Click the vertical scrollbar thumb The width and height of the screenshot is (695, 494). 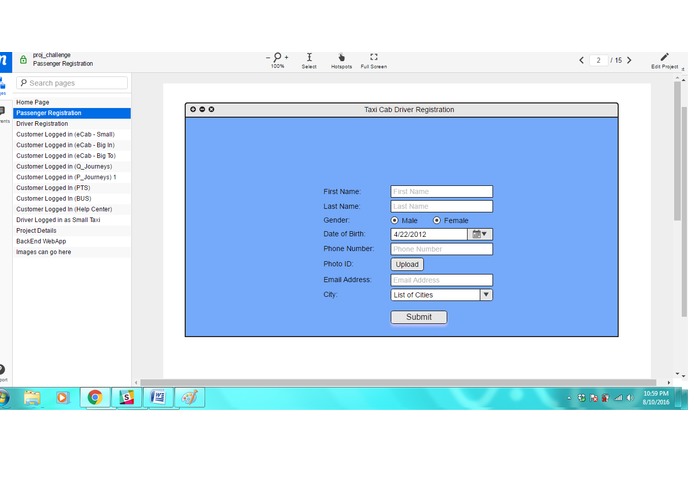point(677,151)
